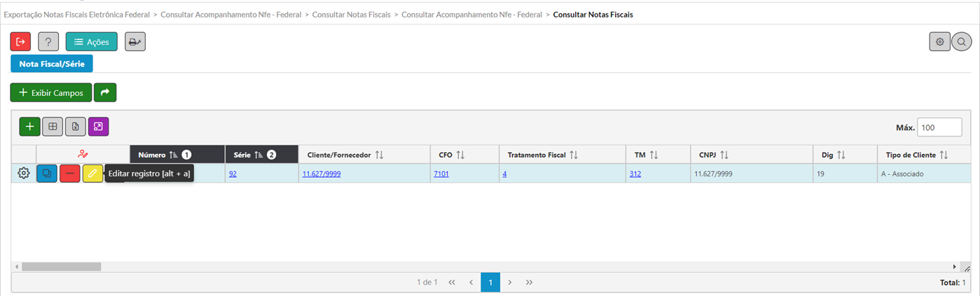Click the print icon in toolbar
The height and width of the screenshot is (296, 980).
click(x=135, y=42)
